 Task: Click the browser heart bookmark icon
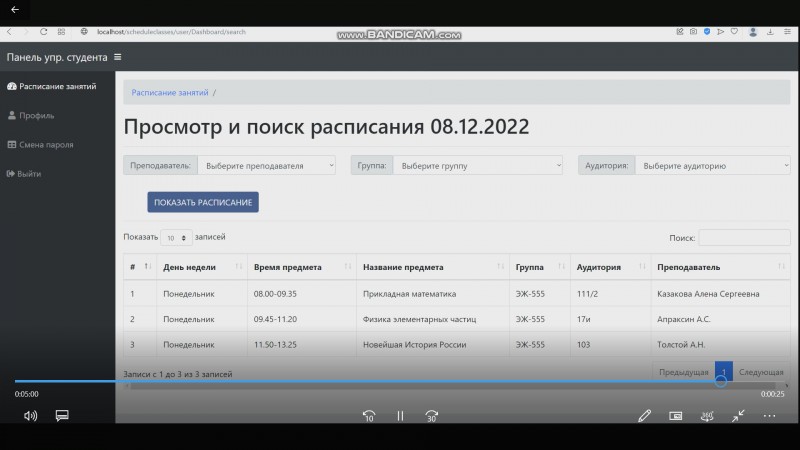coord(734,32)
